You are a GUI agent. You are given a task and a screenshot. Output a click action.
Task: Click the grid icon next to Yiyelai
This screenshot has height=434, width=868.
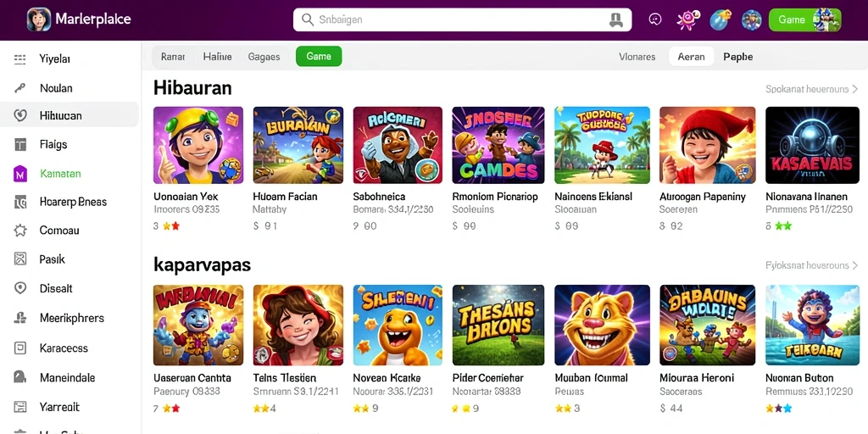(20, 59)
